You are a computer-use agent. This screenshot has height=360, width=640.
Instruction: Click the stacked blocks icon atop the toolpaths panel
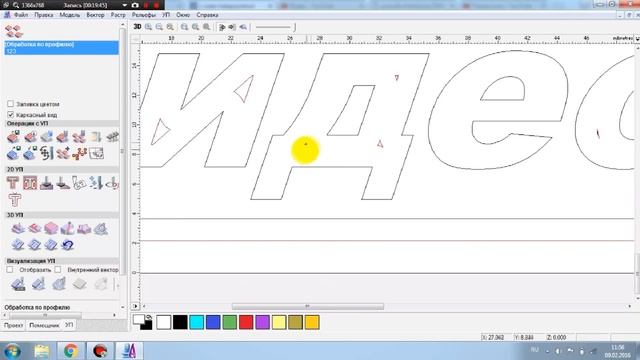point(13,31)
